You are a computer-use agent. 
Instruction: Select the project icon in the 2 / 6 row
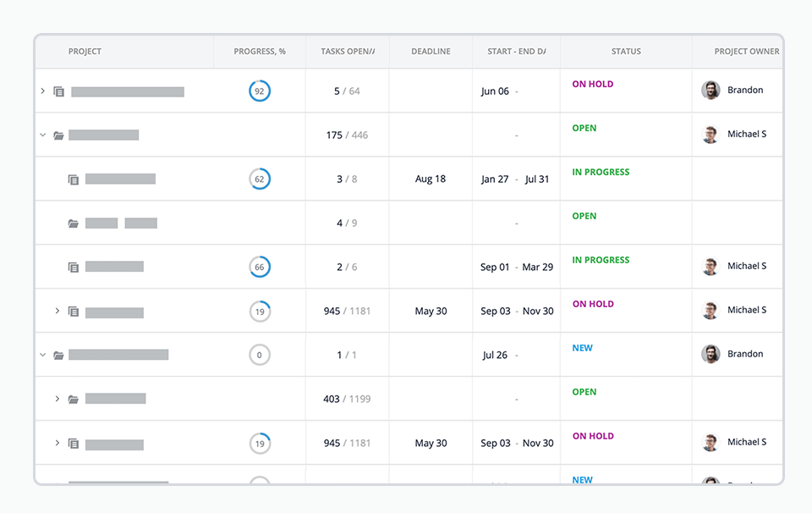point(74,267)
